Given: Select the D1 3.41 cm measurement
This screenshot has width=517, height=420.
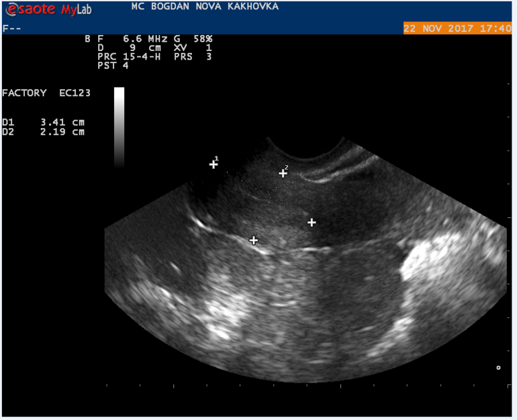Looking at the screenshot, I should pos(44,123).
